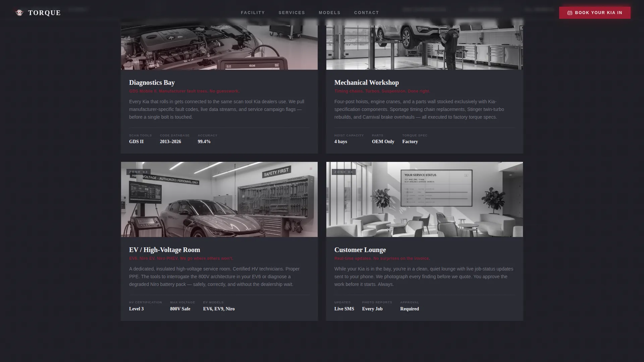
Task: Click the Factory torque spec value
Action: click(410, 142)
